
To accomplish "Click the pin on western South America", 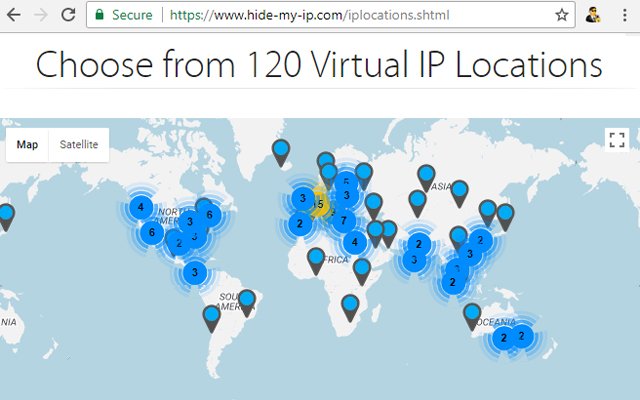I will tap(211, 318).
